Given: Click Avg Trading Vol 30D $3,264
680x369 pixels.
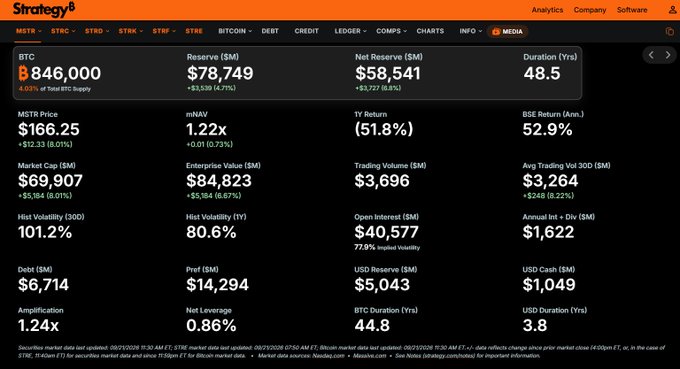Looking at the screenshot, I should pos(550,180).
